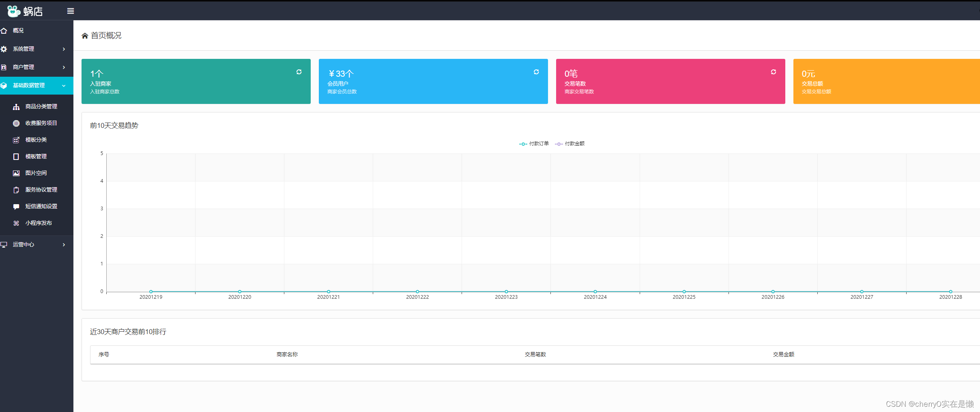Viewport: 980px width, 412px height.
Task: Click the monitor icon for 运营中心
Action: [4, 245]
